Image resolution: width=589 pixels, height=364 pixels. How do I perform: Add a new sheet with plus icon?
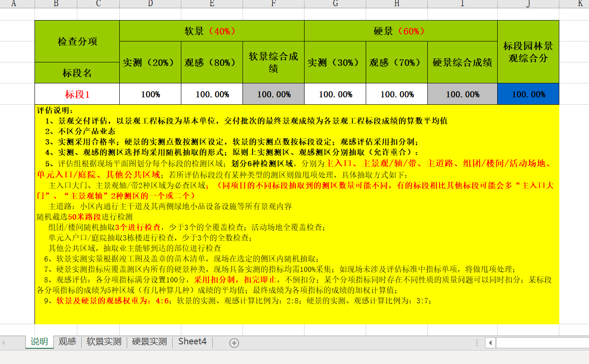click(x=234, y=343)
